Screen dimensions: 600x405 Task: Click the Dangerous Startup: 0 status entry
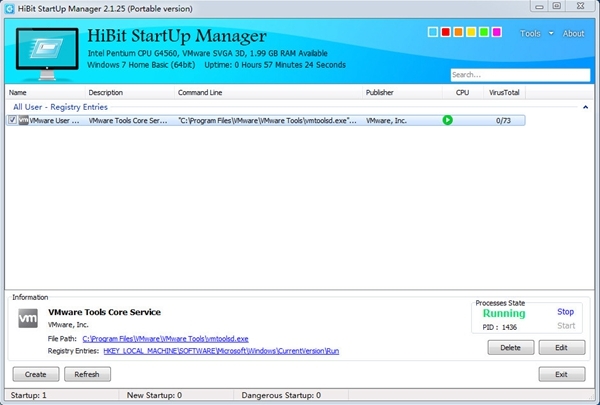(281, 395)
